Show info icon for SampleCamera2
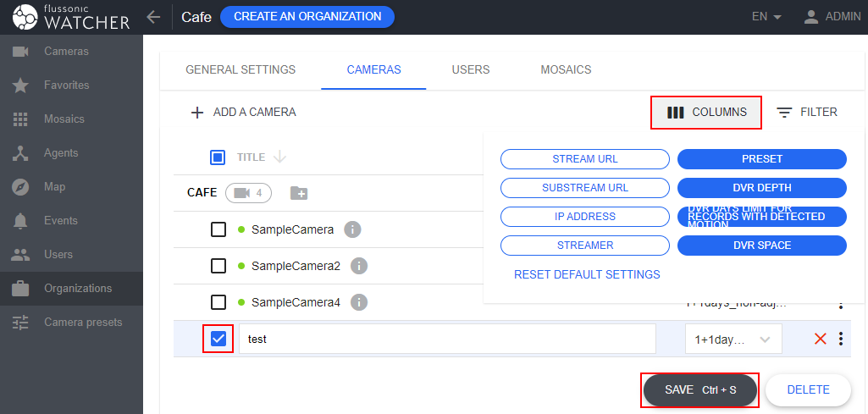The image size is (868, 414). pos(358,267)
